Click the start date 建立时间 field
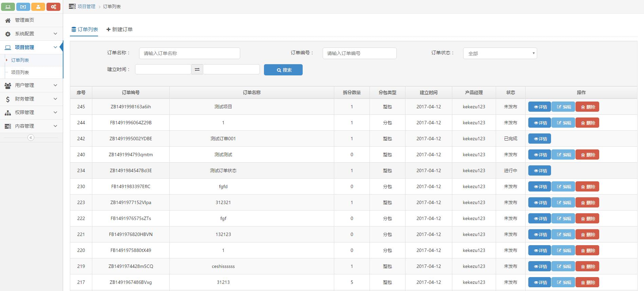The height and width of the screenshot is (291, 644). (x=163, y=69)
